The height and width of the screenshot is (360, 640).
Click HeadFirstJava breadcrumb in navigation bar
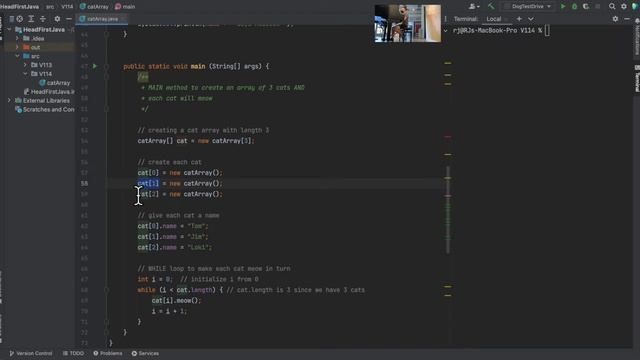[20, 7]
